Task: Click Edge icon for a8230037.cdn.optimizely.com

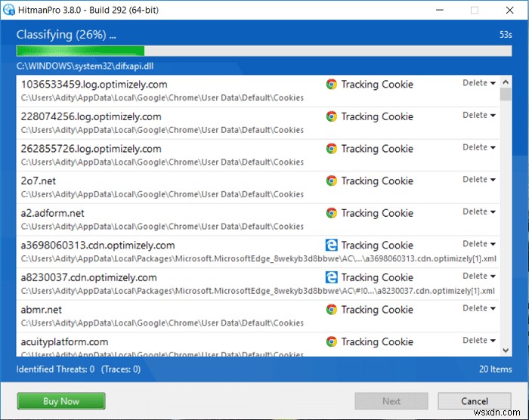Action: point(331,277)
